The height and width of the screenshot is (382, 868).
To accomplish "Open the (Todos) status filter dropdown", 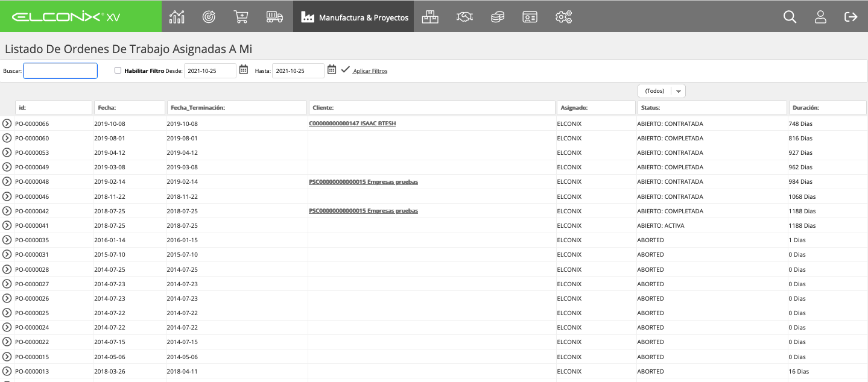I will [x=662, y=91].
